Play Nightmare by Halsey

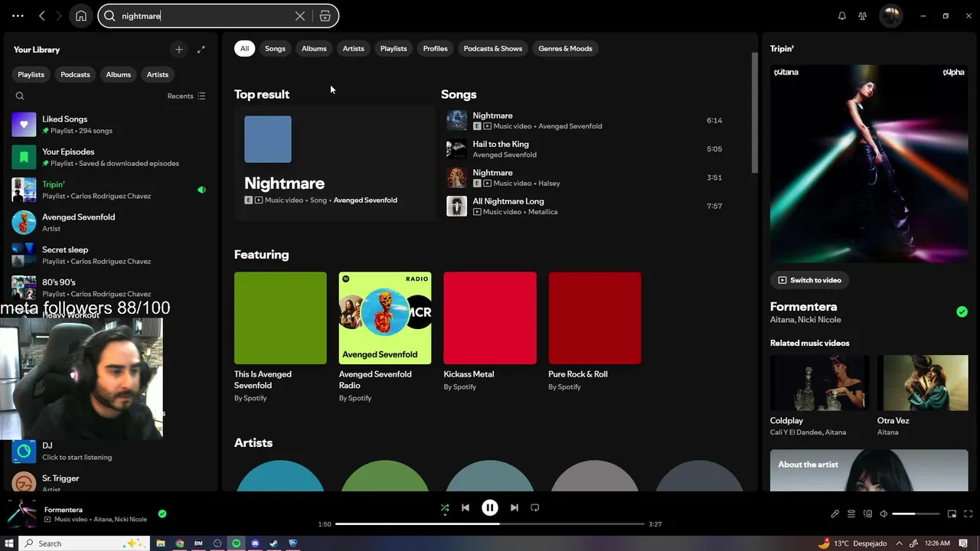click(586, 178)
